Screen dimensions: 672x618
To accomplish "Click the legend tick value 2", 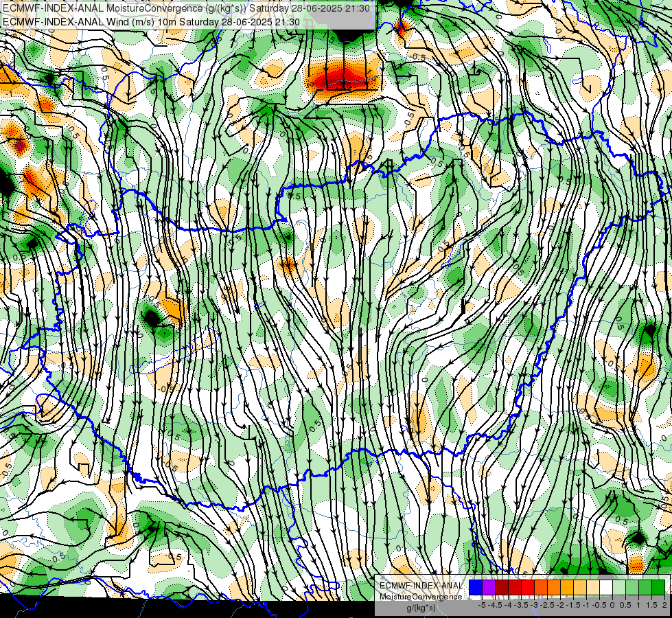I will (x=664, y=605).
